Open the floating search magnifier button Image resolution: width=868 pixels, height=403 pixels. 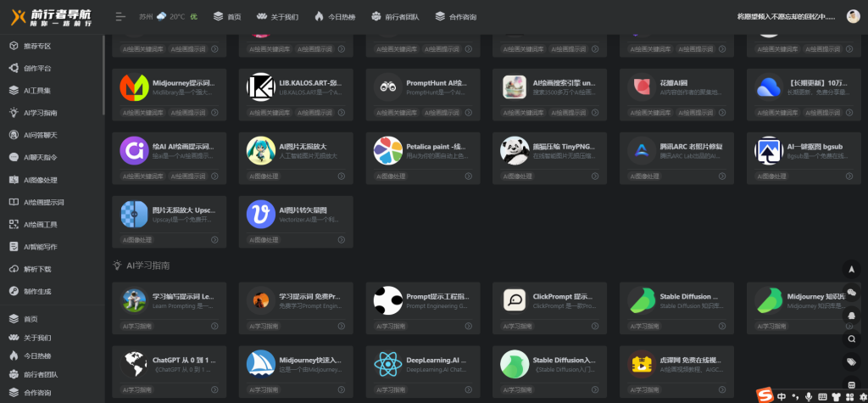click(x=851, y=339)
